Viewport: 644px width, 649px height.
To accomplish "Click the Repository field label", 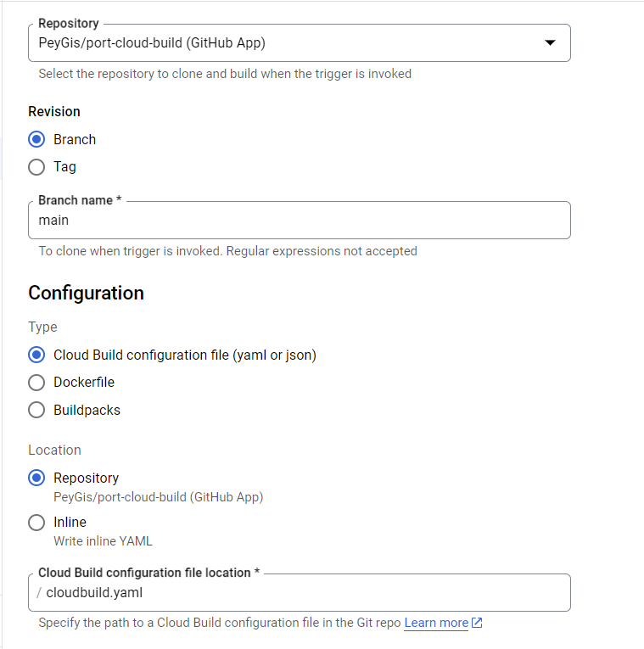I will point(69,24).
